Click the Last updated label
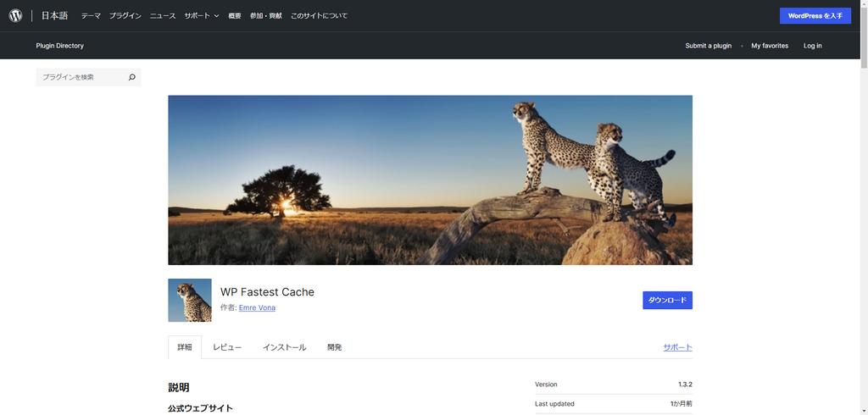The image size is (868, 415). point(554,404)
